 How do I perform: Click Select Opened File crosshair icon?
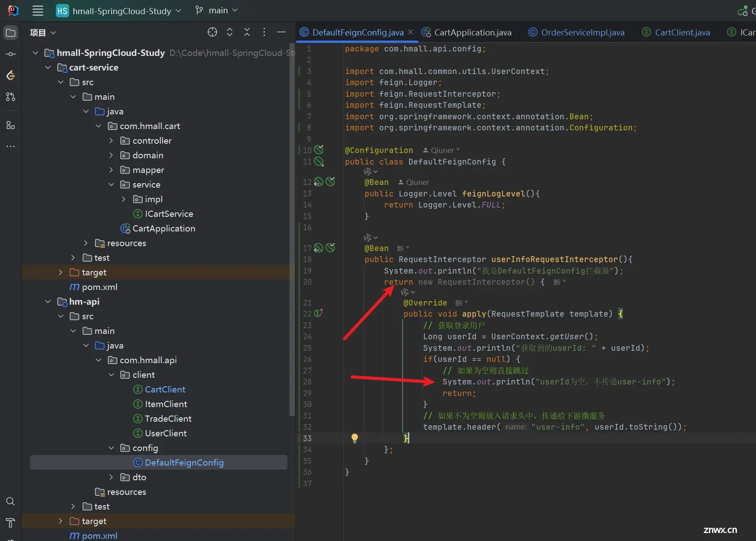pyautogui.click(x=212, y=32)
